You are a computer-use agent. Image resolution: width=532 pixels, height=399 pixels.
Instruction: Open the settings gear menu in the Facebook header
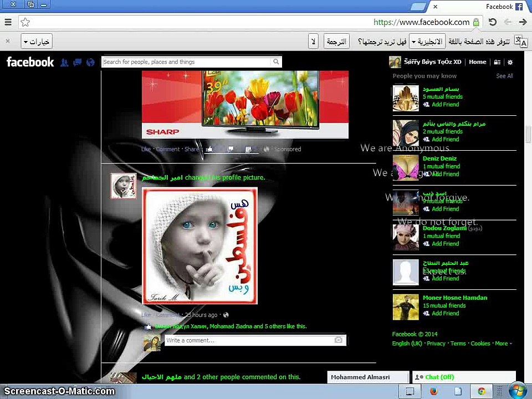pos(510,62)
